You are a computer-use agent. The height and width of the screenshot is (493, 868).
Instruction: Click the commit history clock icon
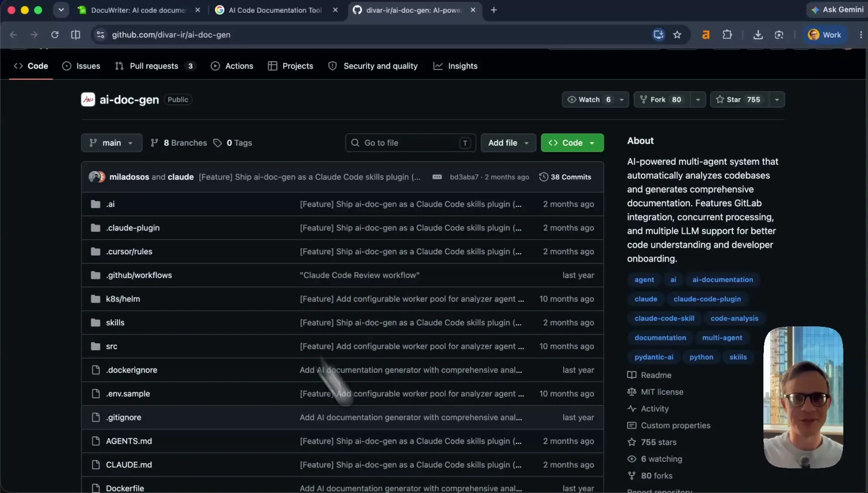click(x=544, y=177)
